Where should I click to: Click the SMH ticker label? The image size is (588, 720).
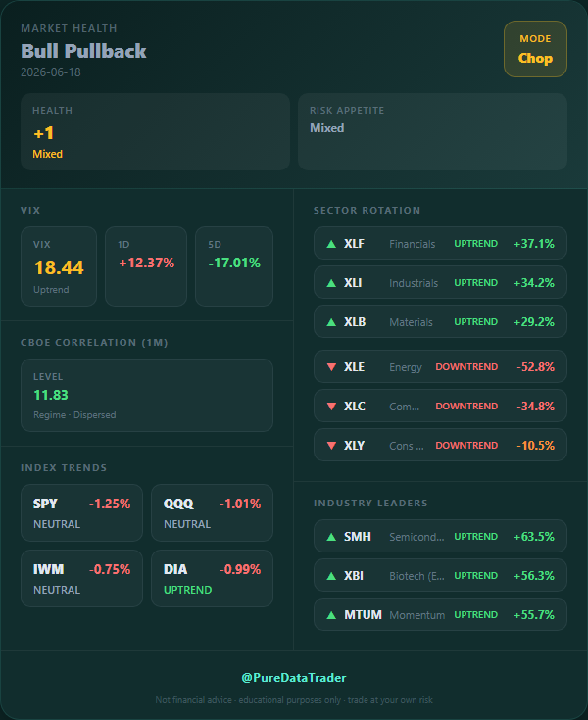(x=358, y=537)
